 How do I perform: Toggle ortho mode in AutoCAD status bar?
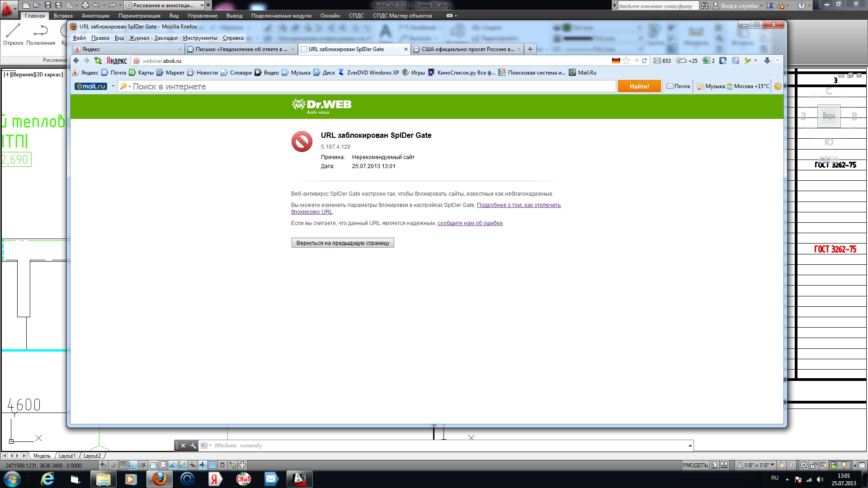click(x=133, y=465)
